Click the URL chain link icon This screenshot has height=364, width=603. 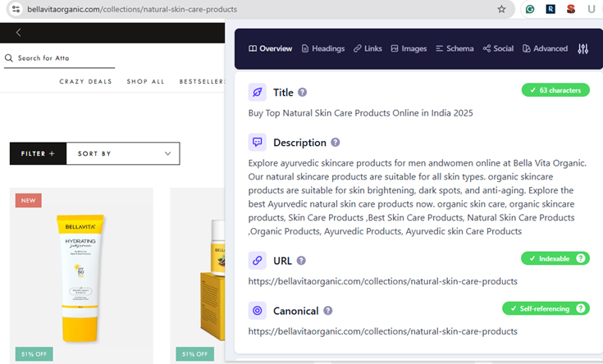[258, 261]
